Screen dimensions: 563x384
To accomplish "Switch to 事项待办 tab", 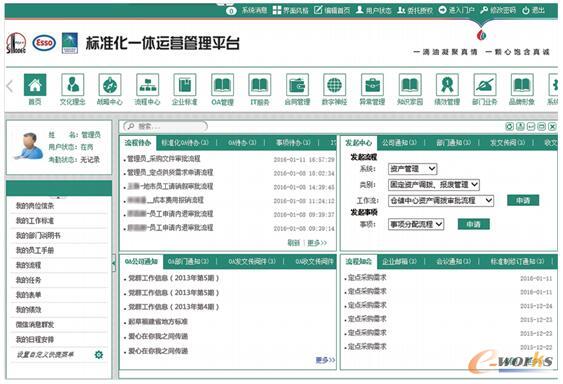I will tap(293, 143).
